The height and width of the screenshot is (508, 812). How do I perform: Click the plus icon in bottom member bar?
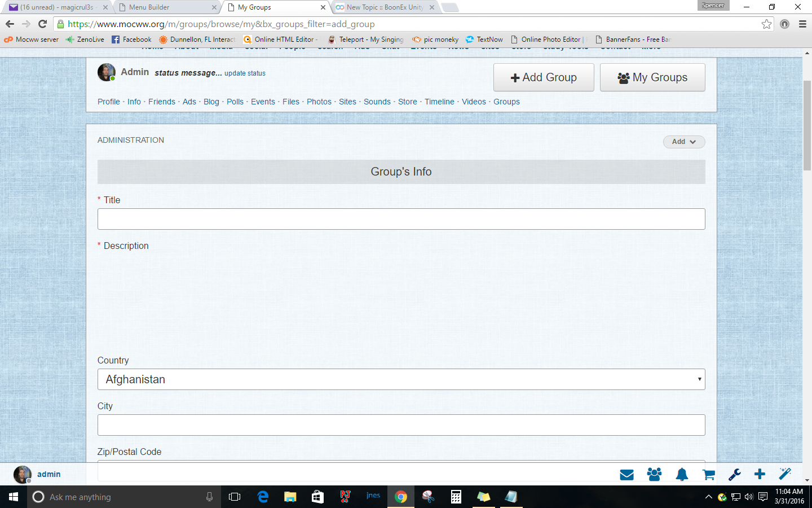coord(760,474)
